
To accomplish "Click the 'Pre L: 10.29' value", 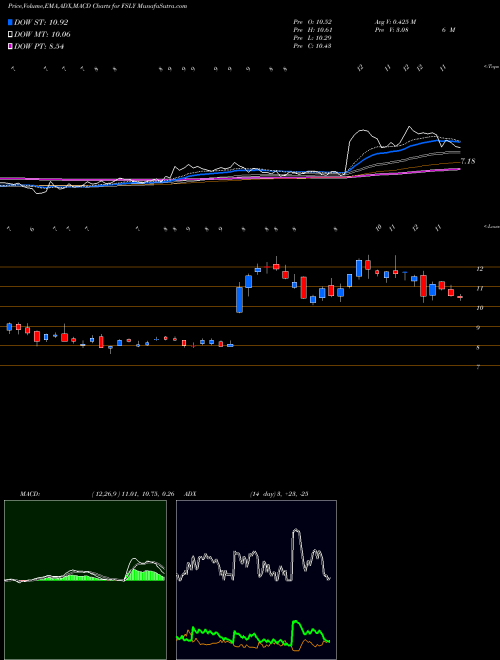I will [x=313, y=38].
